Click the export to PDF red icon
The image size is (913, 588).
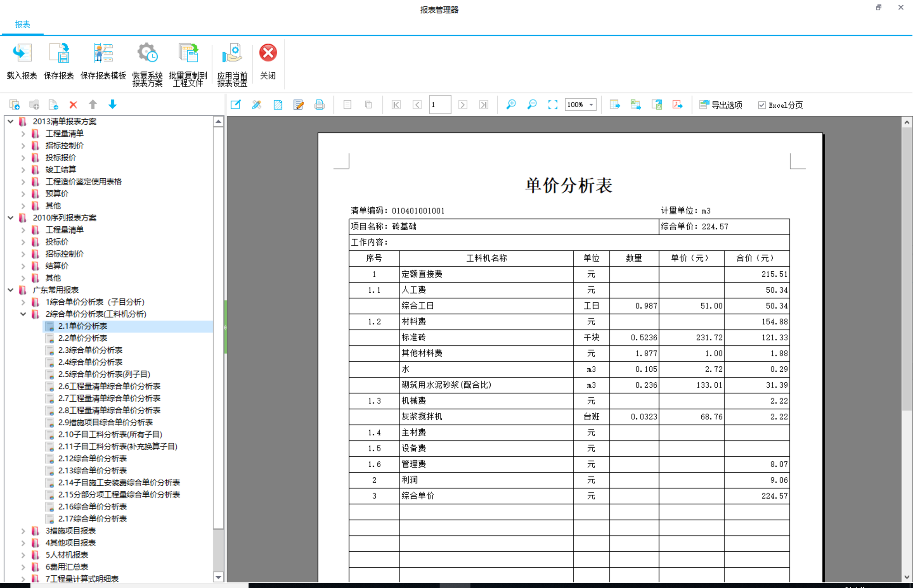678,104
